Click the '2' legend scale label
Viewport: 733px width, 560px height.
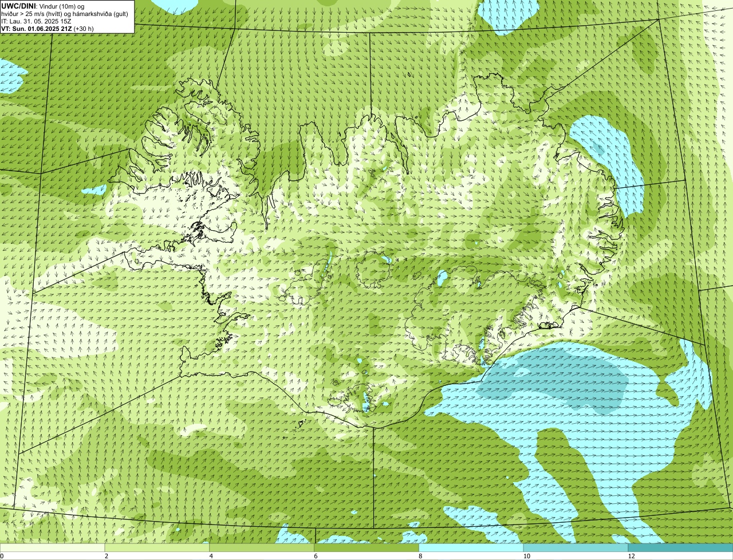click(107, 556)
